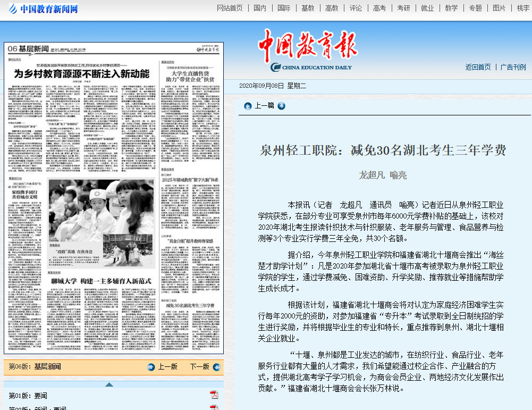Click the 广告刊例 link
Screen dimensions: 532x410
pyautogui.click(x=513, y=67)
